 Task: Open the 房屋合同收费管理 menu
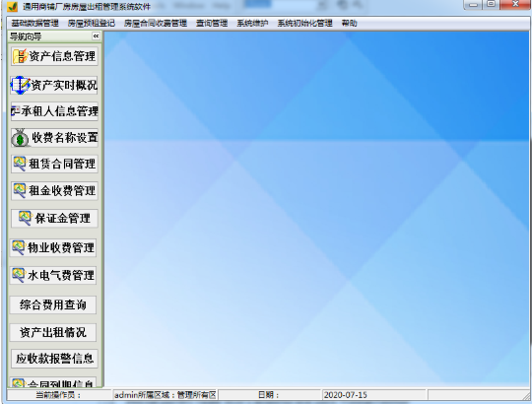click(x=156, y=23)
